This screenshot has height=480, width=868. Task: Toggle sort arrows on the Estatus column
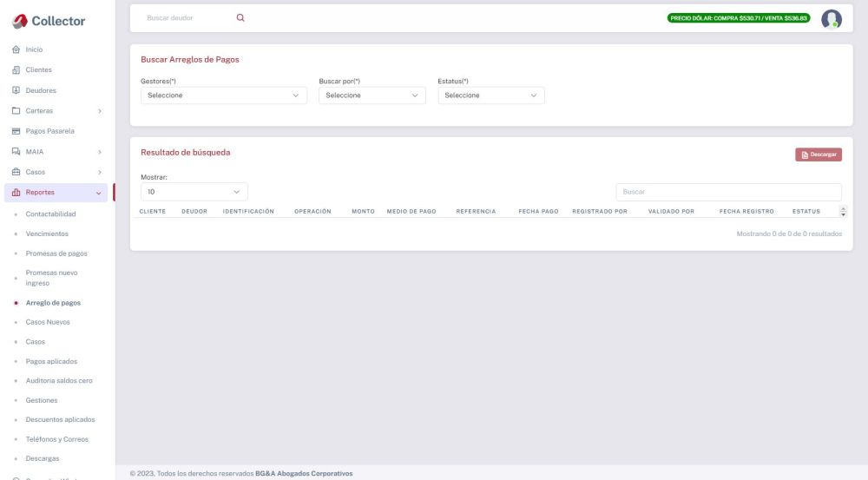pyautogui.click(x=844, y=211)
